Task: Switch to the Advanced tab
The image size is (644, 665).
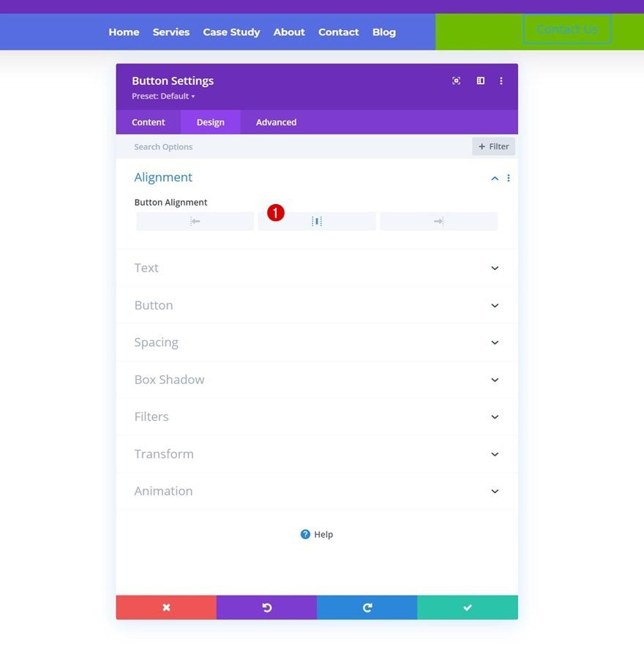Action: pyautogui.click(x=276, y=122)
